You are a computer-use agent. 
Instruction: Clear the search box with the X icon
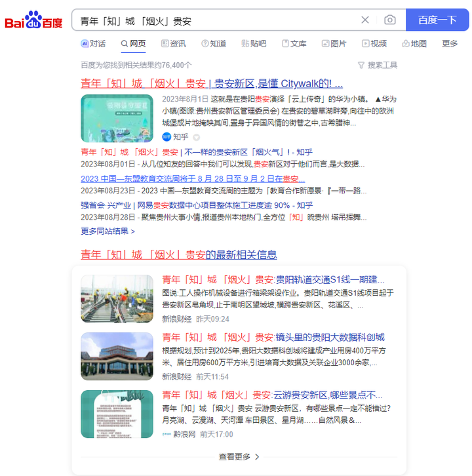[x=365, y=20]
